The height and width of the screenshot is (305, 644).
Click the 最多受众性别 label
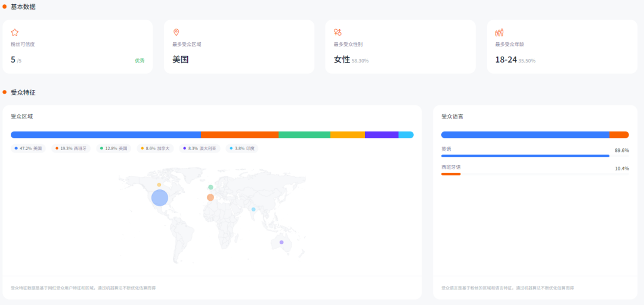pos(348,44)
